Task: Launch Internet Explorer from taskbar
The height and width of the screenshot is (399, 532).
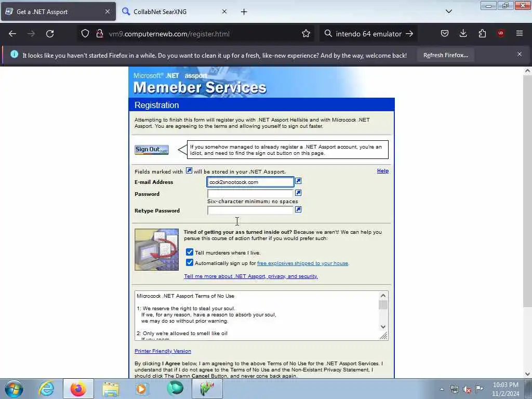Action: point(46,389)
